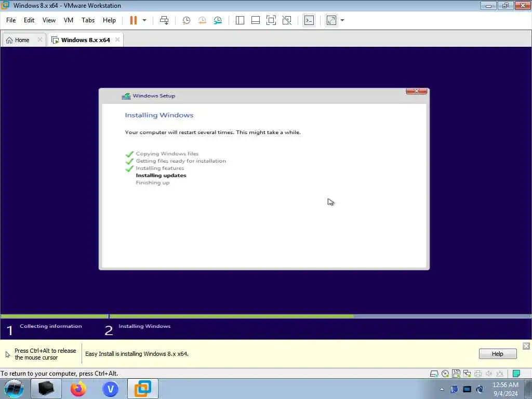Click 'Copying Windows files' step text
The height and width of the screenshot is (399, 532).
click(167, 154)
